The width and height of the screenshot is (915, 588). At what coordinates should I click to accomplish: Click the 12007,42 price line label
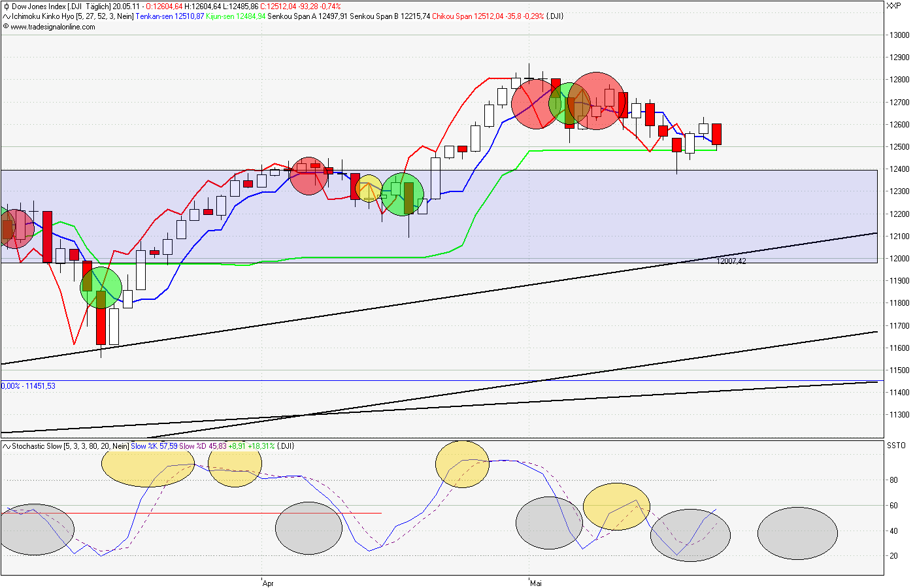(732, 261)
